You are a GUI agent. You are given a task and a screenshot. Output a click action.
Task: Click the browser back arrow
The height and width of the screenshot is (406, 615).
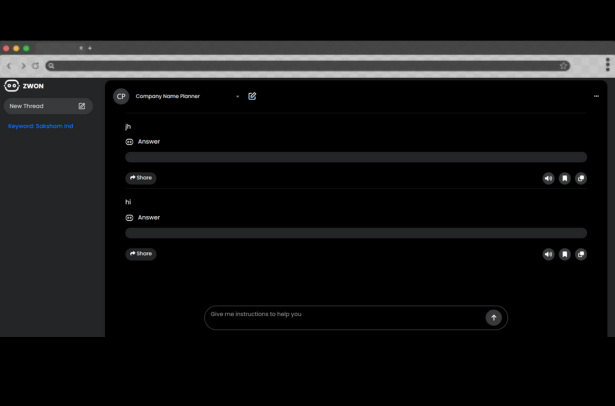9,66
